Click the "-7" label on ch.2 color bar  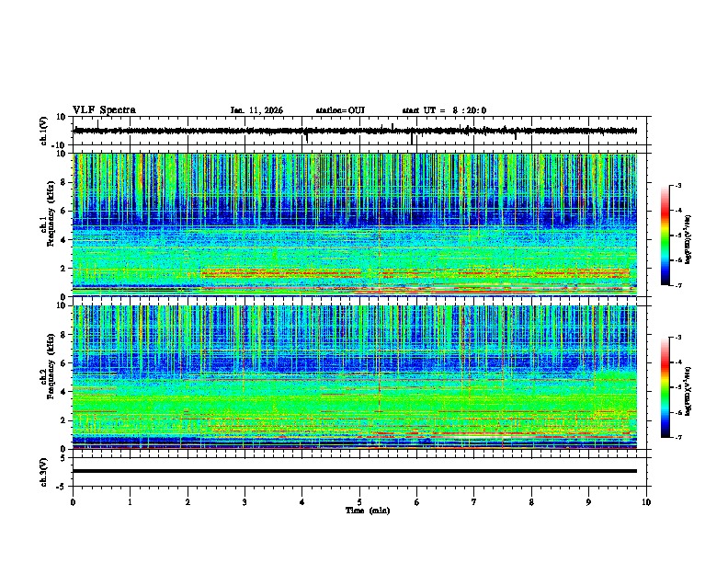[x=677, y=438]
